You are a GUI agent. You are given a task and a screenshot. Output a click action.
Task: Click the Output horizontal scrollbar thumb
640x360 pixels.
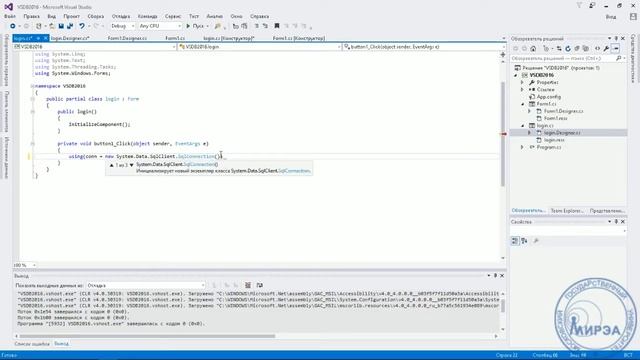point(147,336)
